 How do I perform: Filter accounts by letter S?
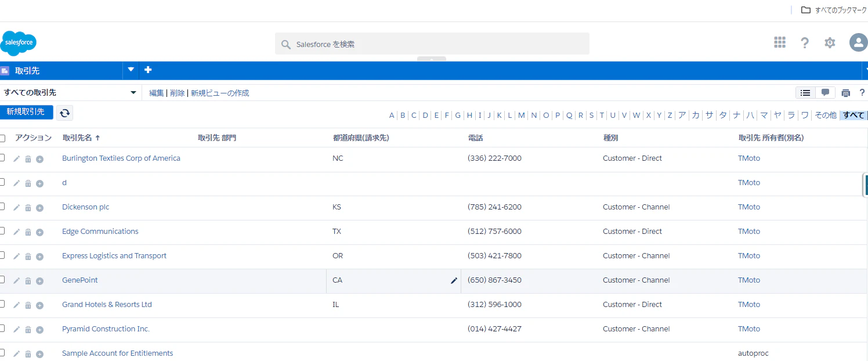(591, 115)
